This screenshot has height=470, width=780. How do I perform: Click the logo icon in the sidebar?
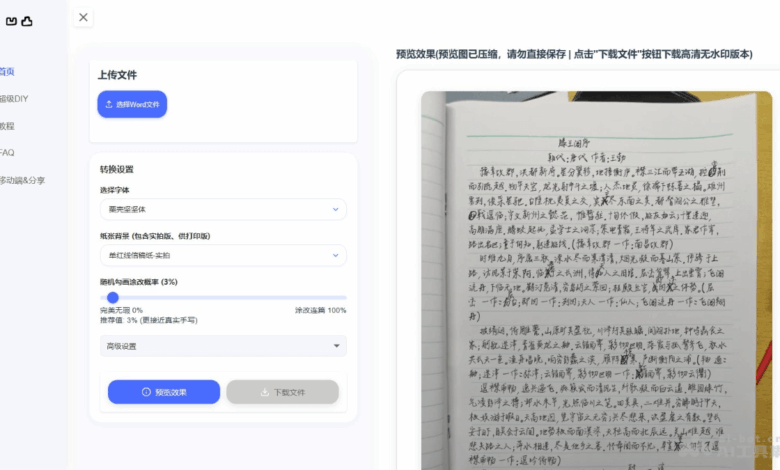19,21
